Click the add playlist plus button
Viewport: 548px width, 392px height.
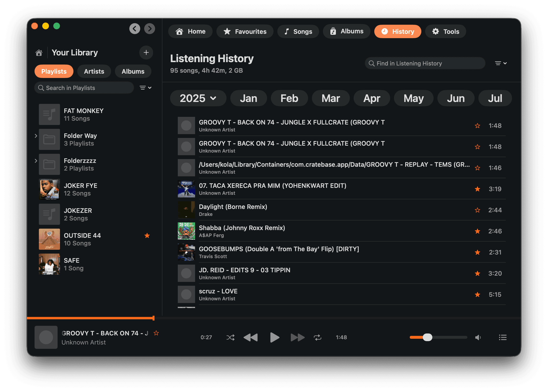[146, 53]
